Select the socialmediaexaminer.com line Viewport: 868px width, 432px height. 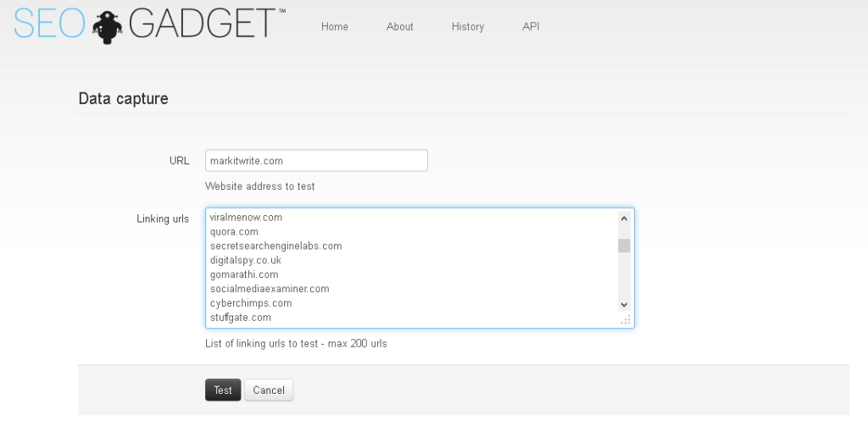270,289
